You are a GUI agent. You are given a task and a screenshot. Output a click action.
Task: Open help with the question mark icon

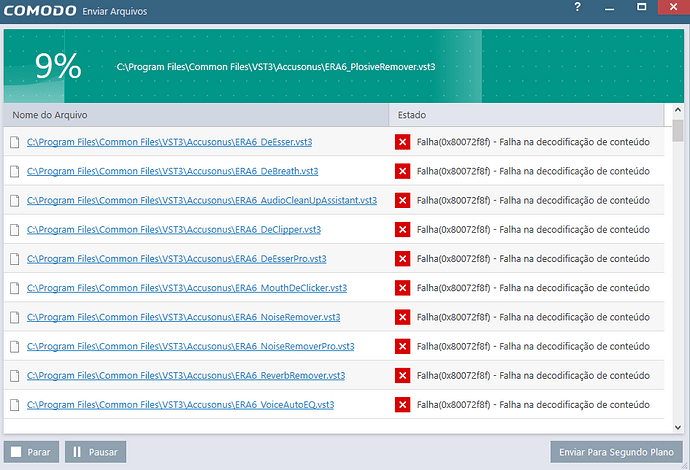[x=577, y=7]
